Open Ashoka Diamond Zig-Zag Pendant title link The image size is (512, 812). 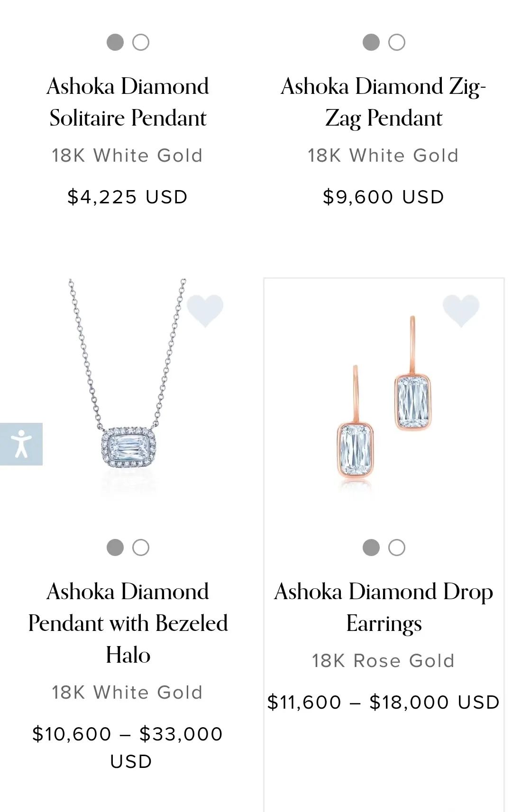(x=384, y=102)
